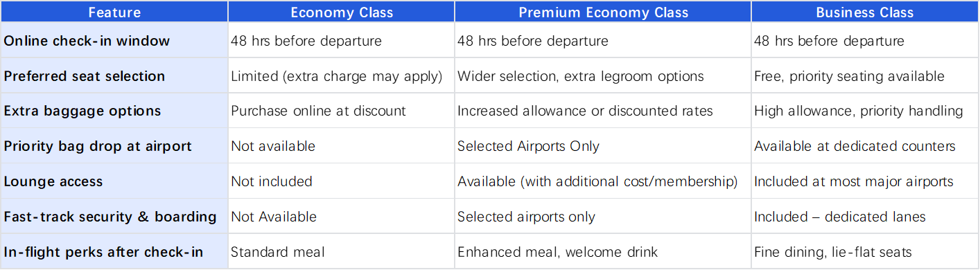Select the Lounge access row label
980x270 pixels.
[114, 181]
